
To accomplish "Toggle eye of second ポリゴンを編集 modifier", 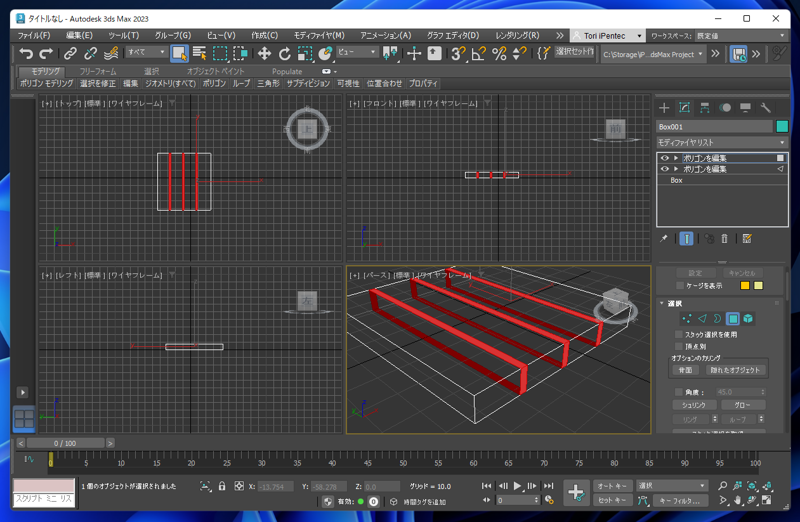I will coord(664,169).
